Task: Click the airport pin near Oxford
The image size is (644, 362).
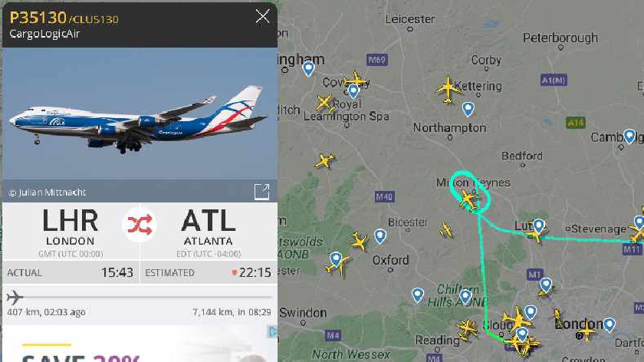Action: point(380,236)
